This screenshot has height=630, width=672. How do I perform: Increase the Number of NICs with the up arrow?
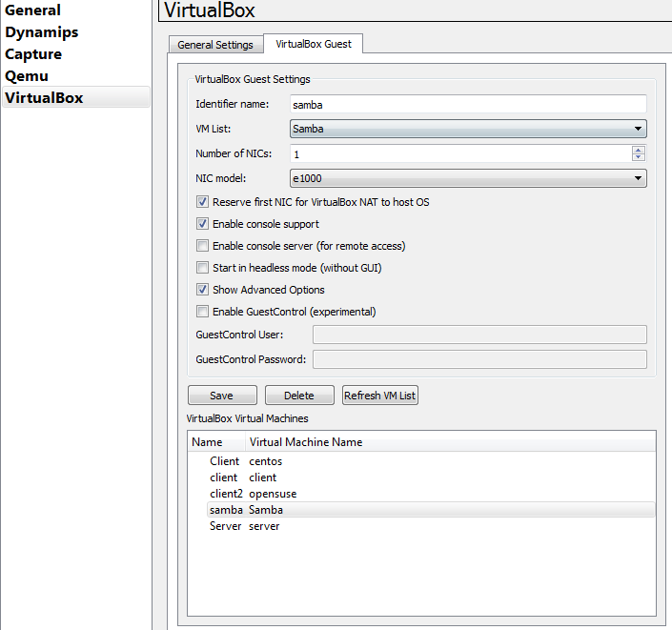pyautogui.click(x=638, y=150)
